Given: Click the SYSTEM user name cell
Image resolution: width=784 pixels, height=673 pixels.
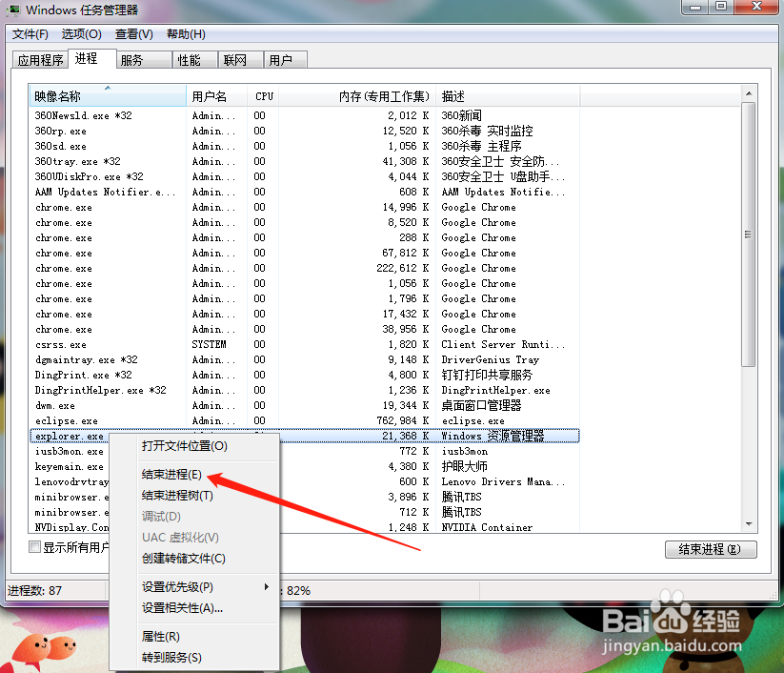Looking at the screenshot, I should [x=209, y=344].
